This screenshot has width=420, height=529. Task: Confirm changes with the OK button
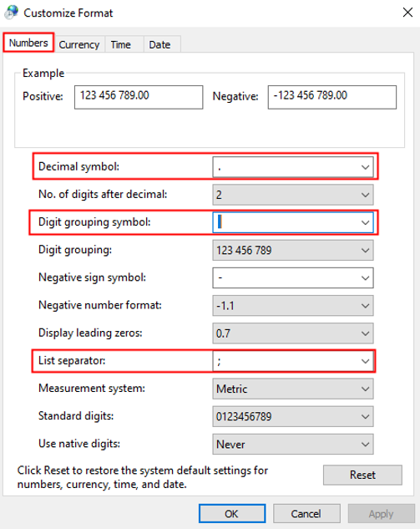click(232, 513)
